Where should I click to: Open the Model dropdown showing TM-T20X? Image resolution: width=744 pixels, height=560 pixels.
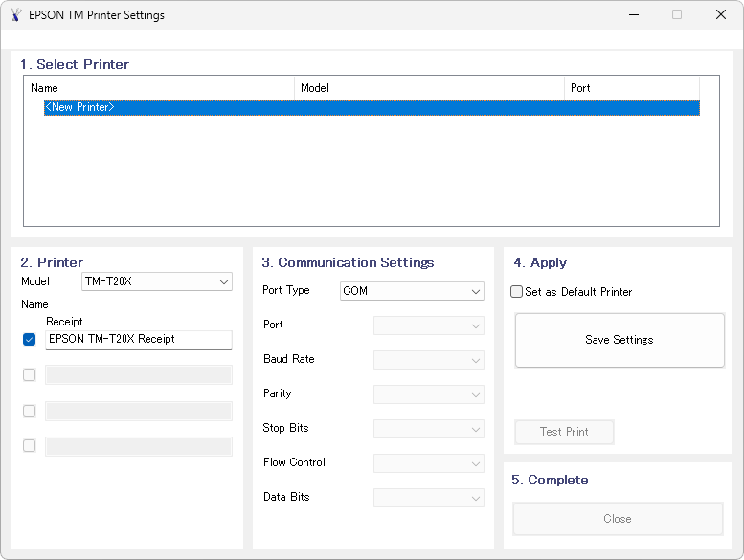157,281
